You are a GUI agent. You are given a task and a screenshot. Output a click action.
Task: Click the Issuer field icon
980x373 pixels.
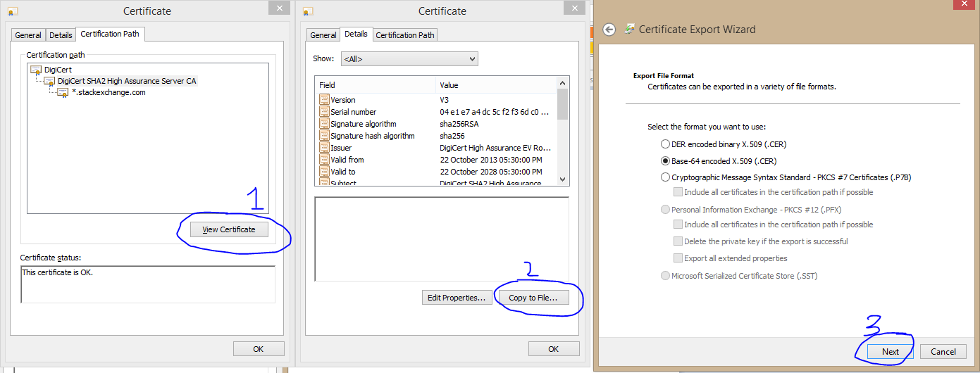324,148
